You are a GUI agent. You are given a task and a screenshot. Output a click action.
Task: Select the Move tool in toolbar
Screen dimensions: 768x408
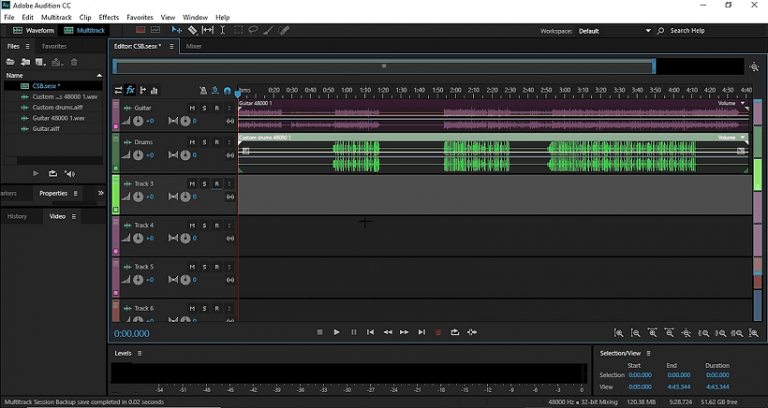click(x=176, y=30)
